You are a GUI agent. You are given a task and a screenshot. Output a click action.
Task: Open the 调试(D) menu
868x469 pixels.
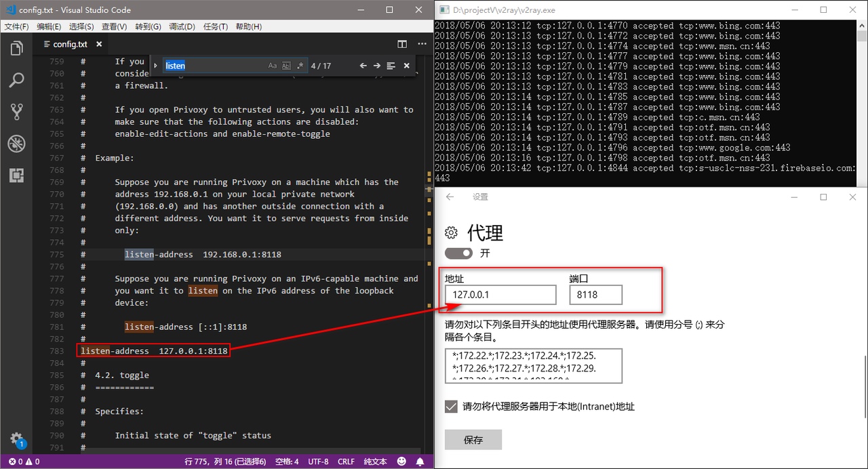click(x=182, y=26)
